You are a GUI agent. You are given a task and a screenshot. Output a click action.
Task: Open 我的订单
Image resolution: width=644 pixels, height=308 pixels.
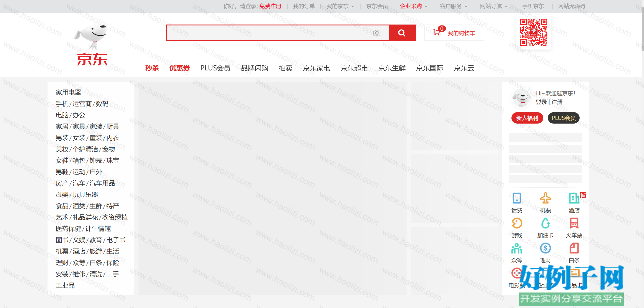coord(304,6)
